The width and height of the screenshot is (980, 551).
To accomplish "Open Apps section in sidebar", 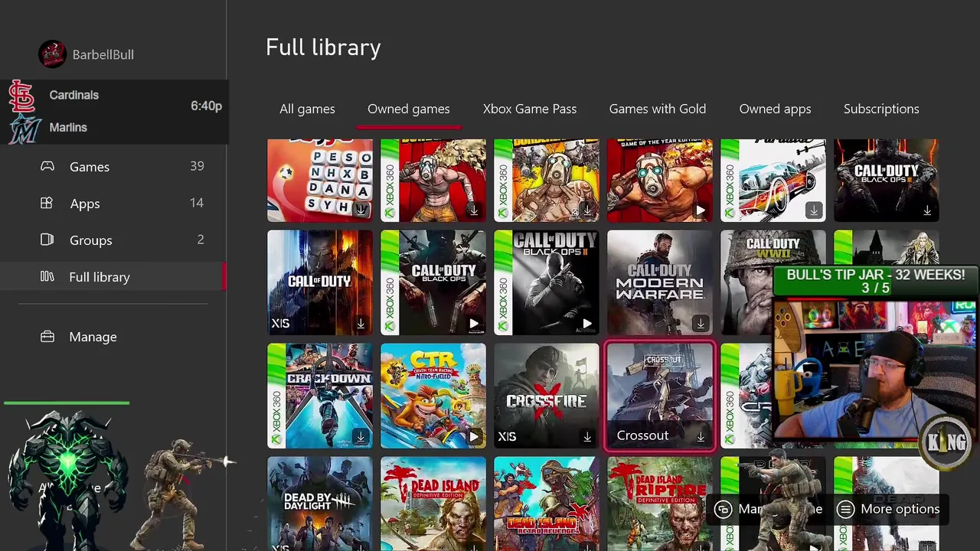I will pyautogui.click(x=113, y=203).
